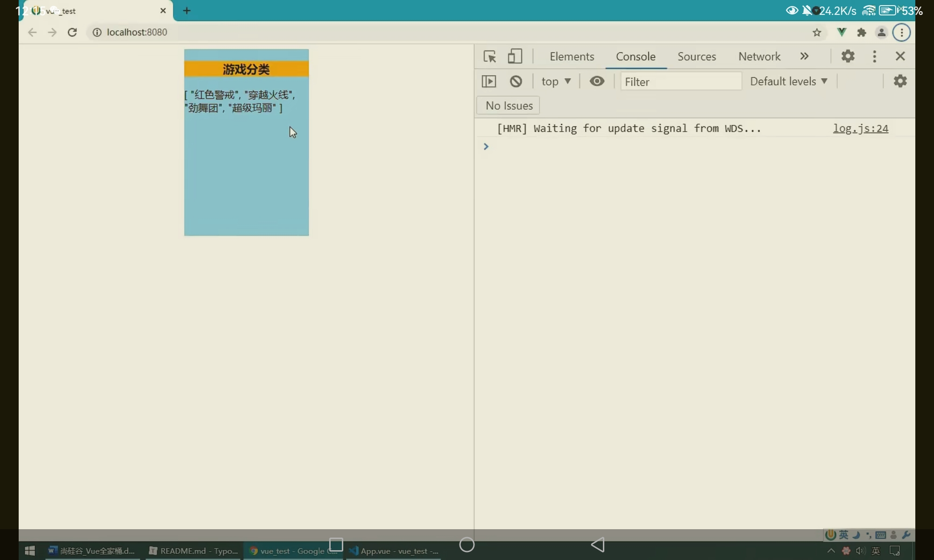Image resolution: width=934 pixels, height=560 pixels.
Task: Open the log.js:24 source link
Action: (860, 128)
